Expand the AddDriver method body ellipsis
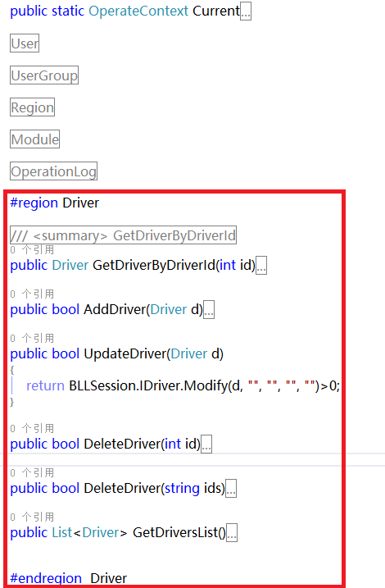 [x=209, y=310]
